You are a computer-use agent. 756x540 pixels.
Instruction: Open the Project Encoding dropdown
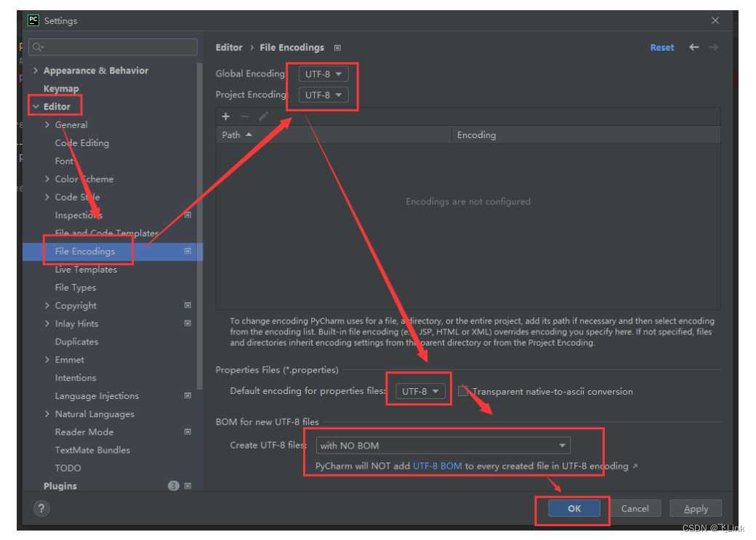tap(323, 95)
